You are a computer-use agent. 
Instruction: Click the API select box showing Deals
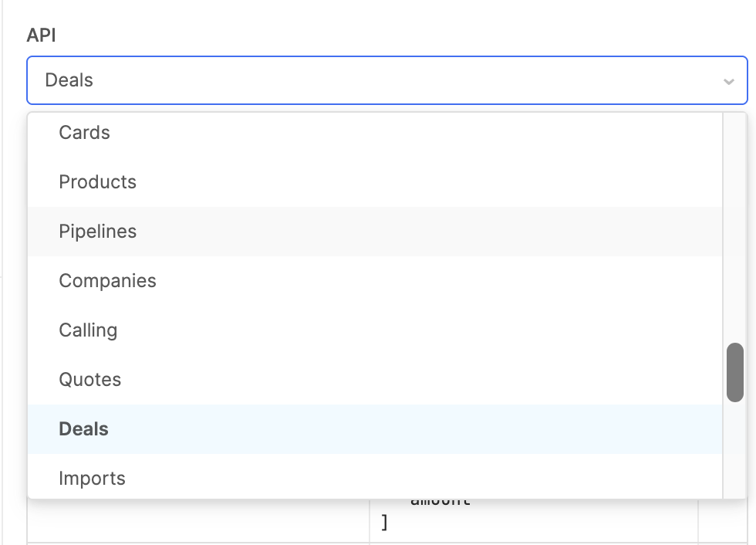coord(386,80)
